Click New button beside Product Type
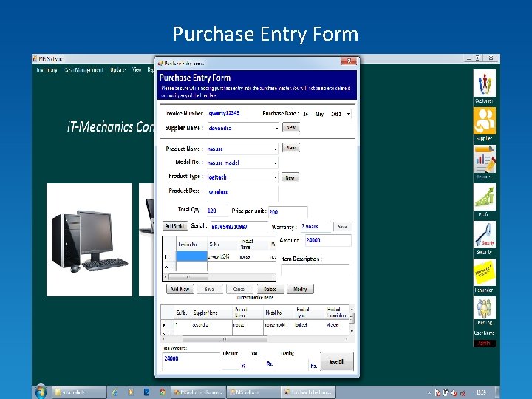 [x=290, y=177]
